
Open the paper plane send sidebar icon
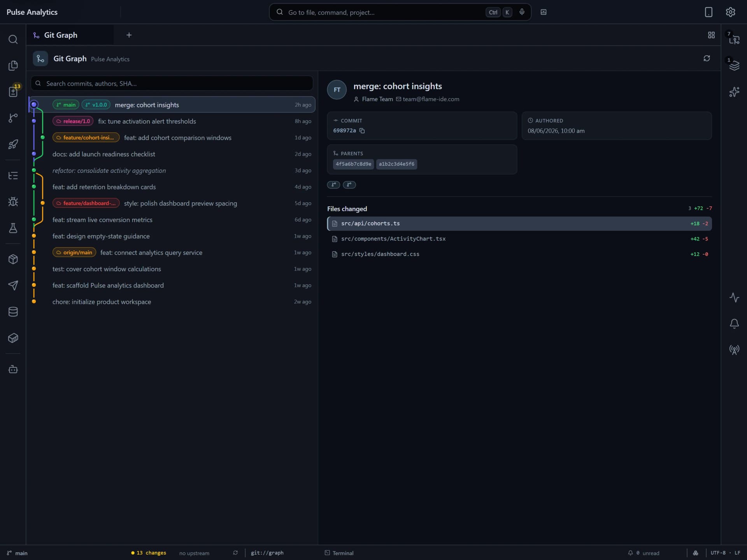(13, 285)
